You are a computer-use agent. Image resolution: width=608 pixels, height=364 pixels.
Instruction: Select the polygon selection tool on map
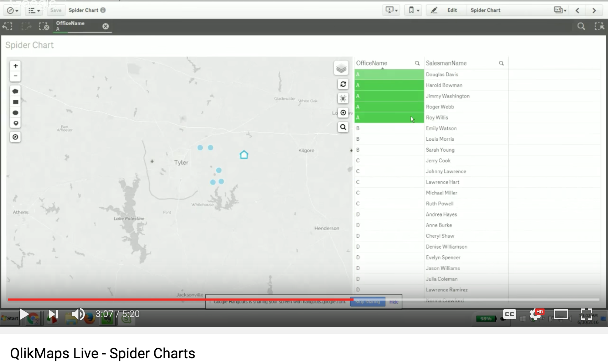coord(15,91)
